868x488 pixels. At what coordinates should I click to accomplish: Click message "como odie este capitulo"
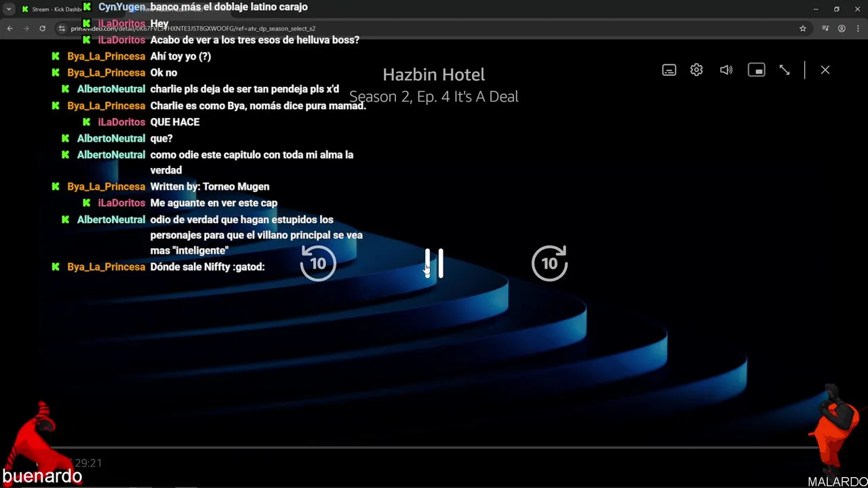pos(252,162)
